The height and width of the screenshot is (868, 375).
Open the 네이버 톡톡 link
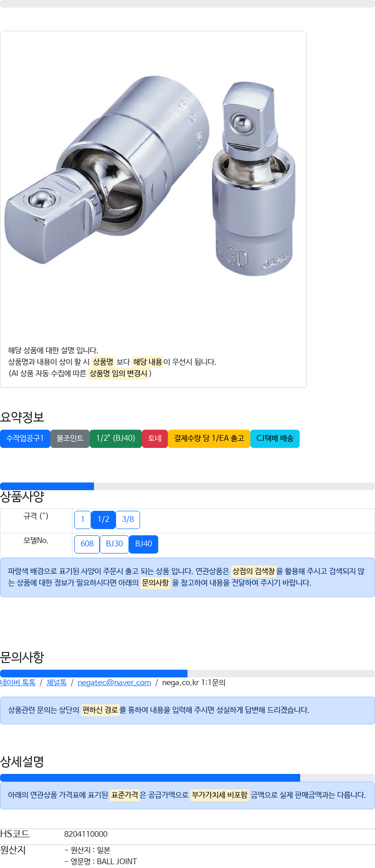18,683
